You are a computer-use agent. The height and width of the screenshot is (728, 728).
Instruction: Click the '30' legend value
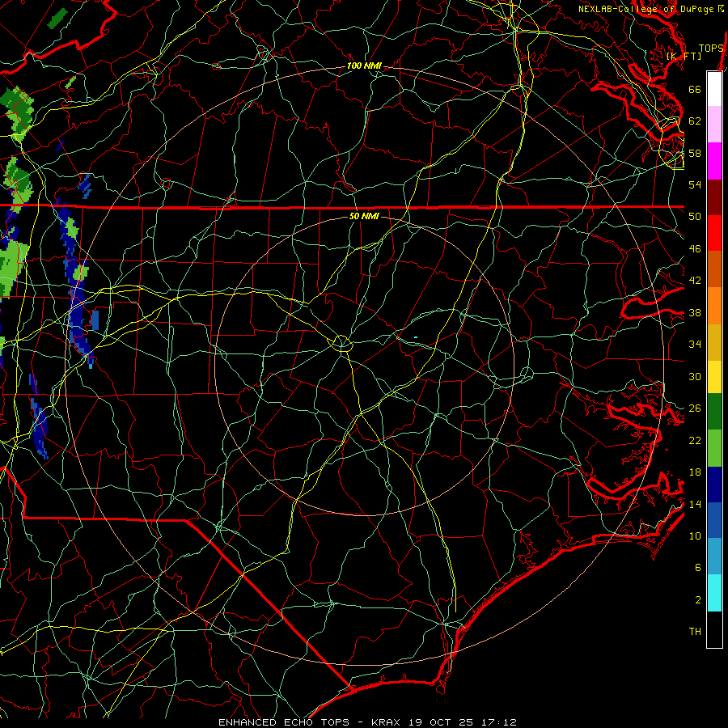(695, 376)
